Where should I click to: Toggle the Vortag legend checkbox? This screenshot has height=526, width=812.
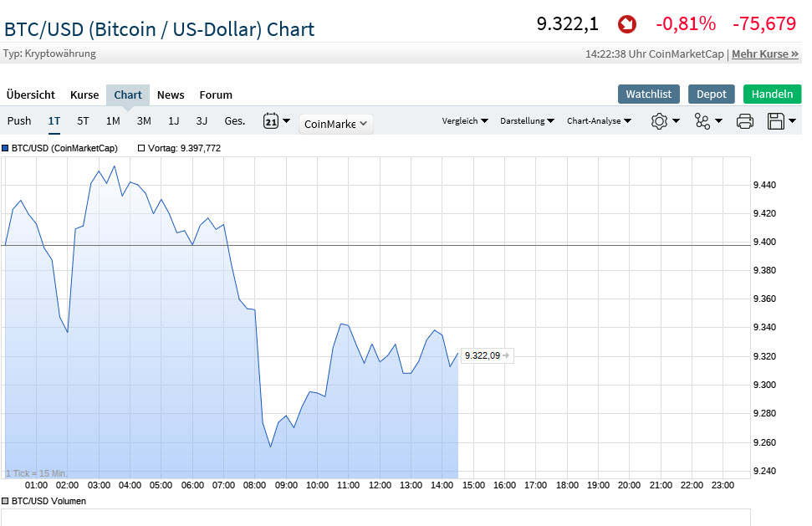pyautogui.click(x=141, y=148)
